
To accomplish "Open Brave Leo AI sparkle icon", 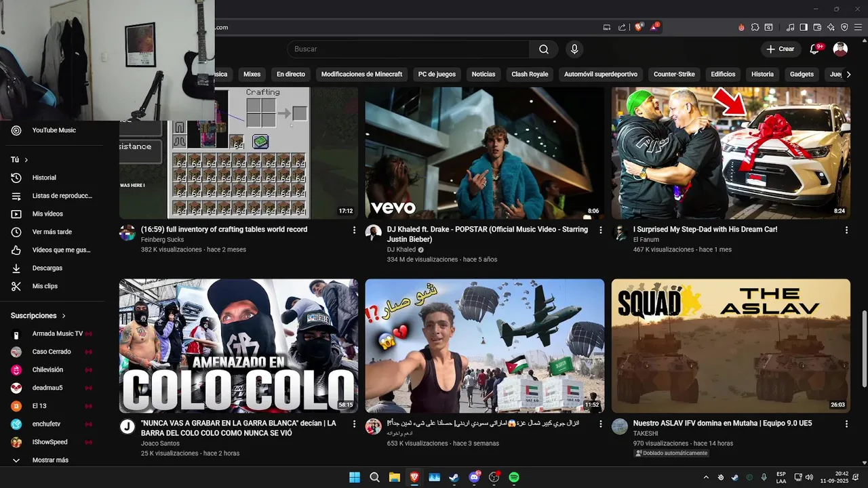I will tap(831, 27).
